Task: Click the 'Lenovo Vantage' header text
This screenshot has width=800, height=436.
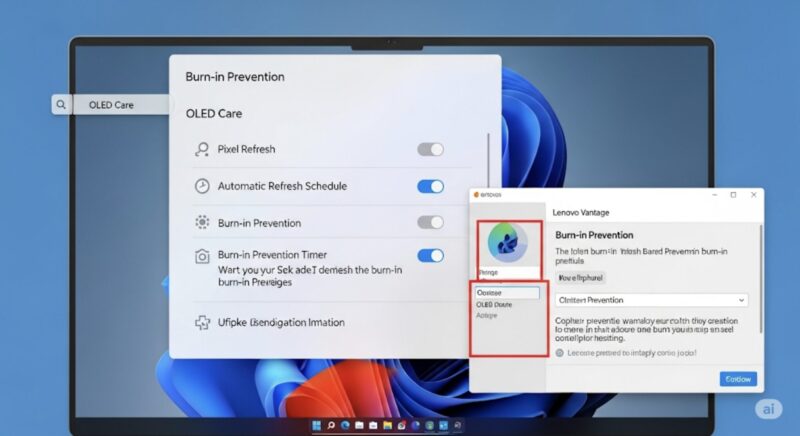Action: tap(581, 213)
